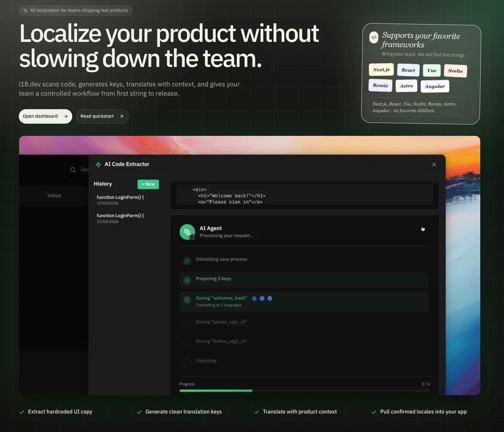Click the 'Translating to 2 languages' subtext

[x=218, y=305]
